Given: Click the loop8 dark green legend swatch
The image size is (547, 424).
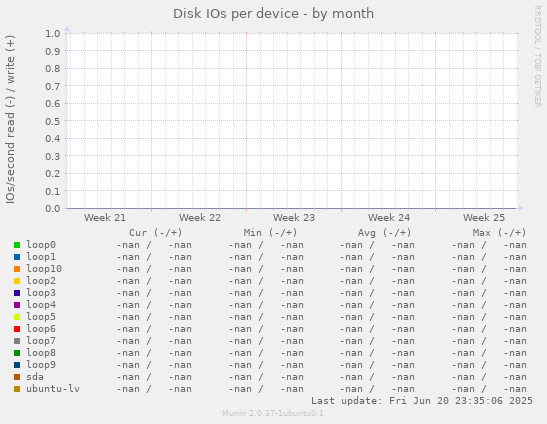Looking at the screenshot, I should coord(17,353).
